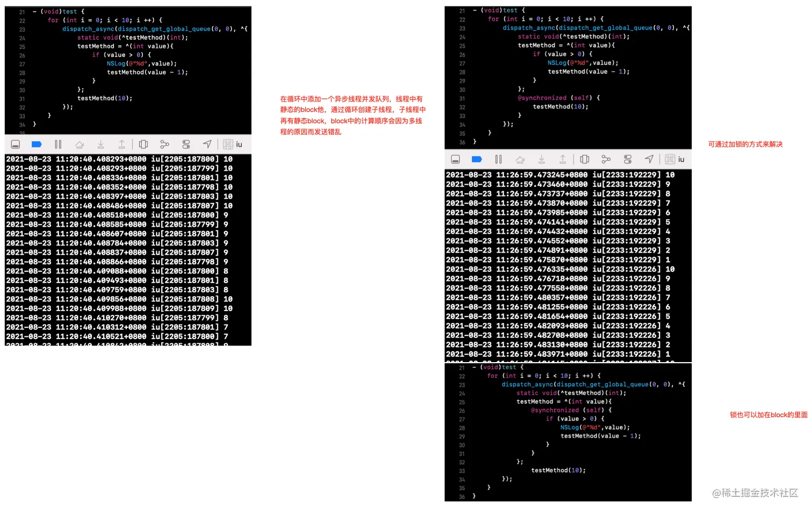Pause program execution above the 11:20:40 log
The width and height of the screenshot is (812, 512).
(58, 145)
